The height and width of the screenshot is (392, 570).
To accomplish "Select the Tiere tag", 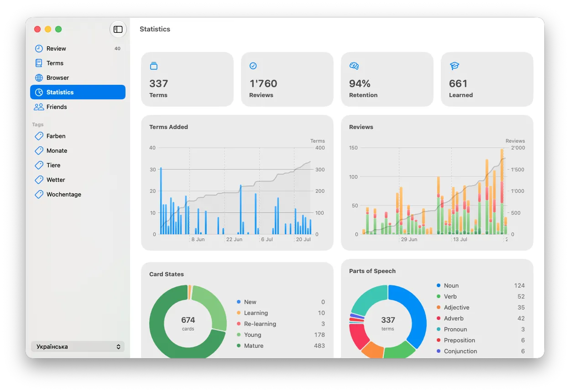I will (x=78, y=165).
